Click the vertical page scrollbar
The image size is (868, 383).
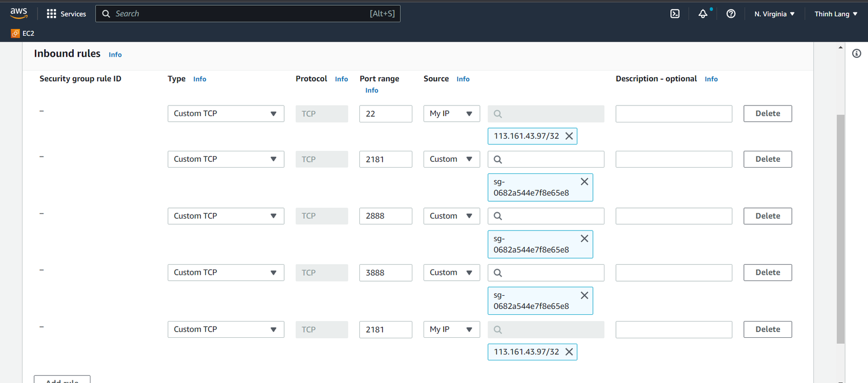tap(840, 229)
